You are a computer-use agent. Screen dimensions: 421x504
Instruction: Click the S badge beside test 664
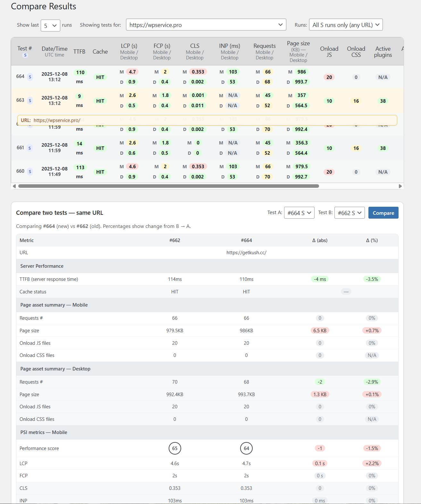[x=30, y=77]
